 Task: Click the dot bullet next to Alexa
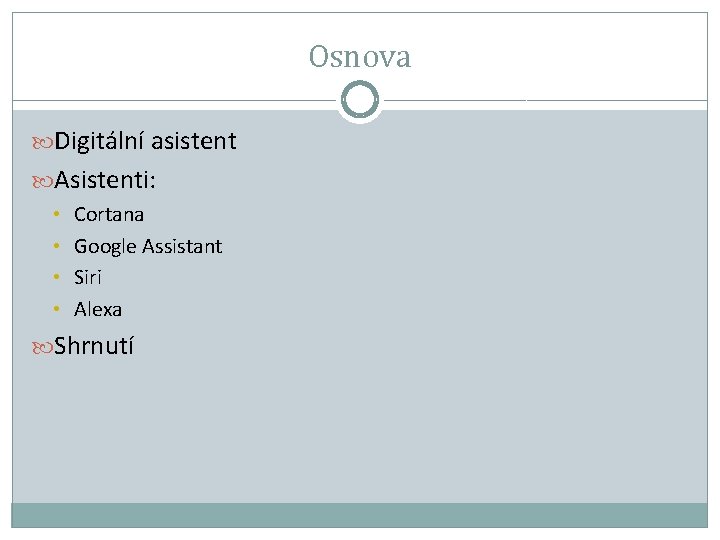tap(58, 309)
